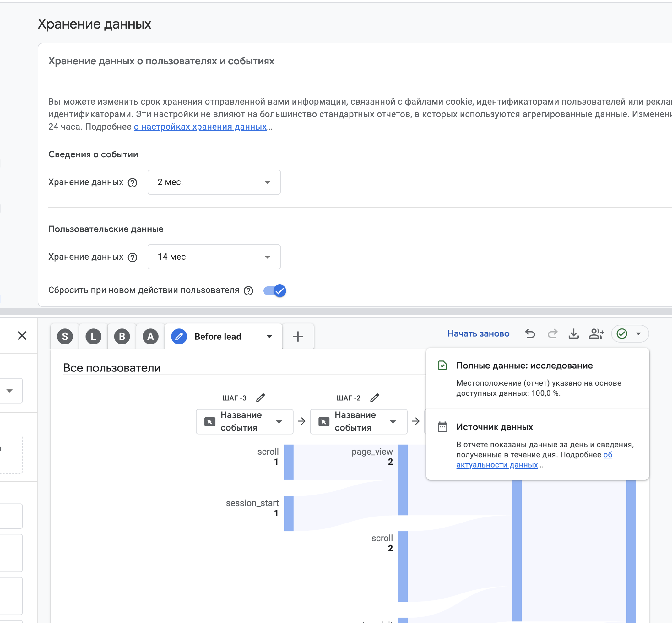Edit ШАГ -2 step with pencil icon
Image resolution: width=672 pixels, height=623 pixels.
[x=374, y=398]
